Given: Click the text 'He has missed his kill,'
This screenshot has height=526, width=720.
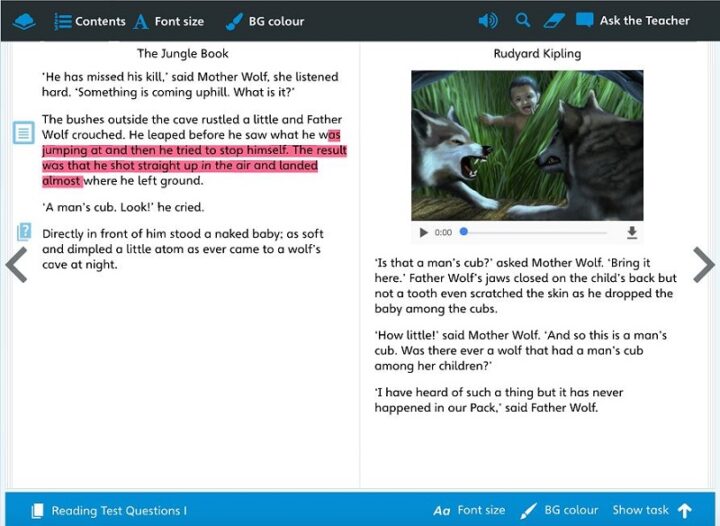Looking at the screenshot, I should (x=105, y=77).
